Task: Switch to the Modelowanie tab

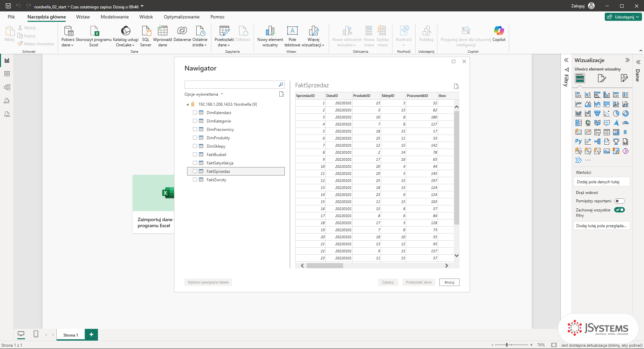Action: point(115,17)
